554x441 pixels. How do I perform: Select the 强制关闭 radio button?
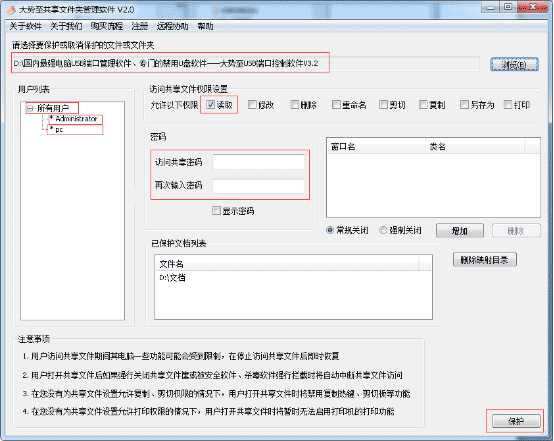point(383,230)
